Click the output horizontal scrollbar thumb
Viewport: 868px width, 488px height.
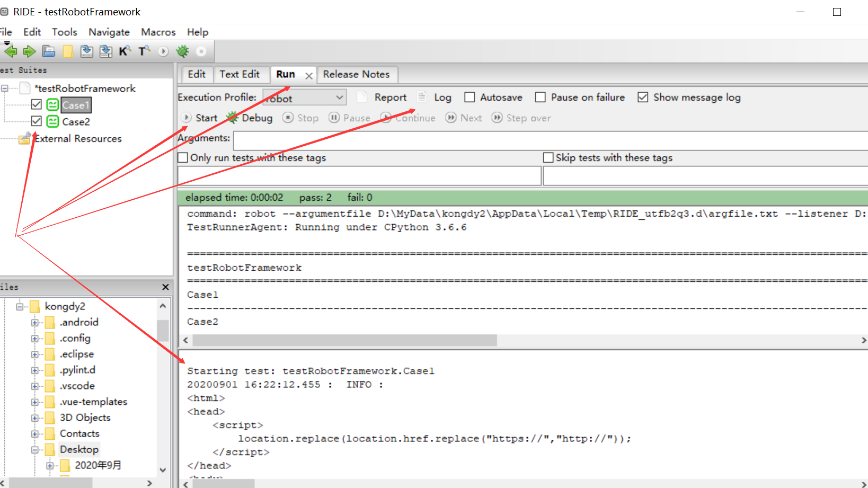click(x=344, y=340)
